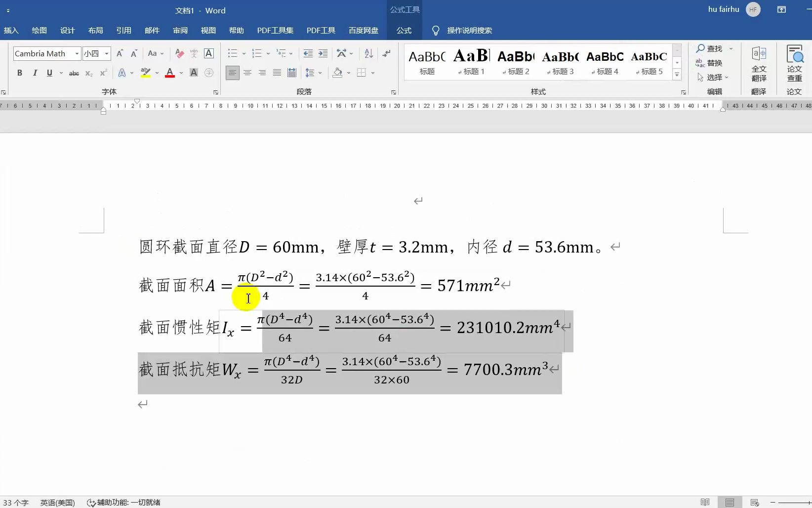812x508 pixels.
Task: Check accessibility status in status bar
Action: (124, 503)
